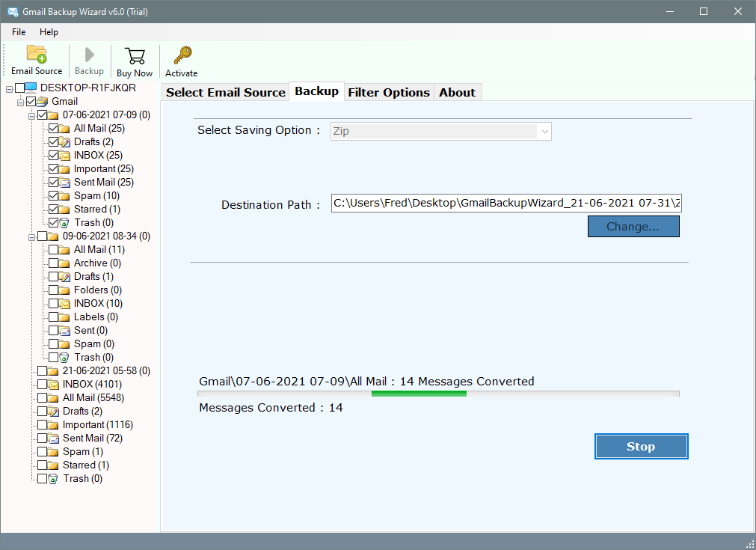Switch to Select Email Source tab
The height and width of the screenshot is (550, 756).
click(226, 92)
